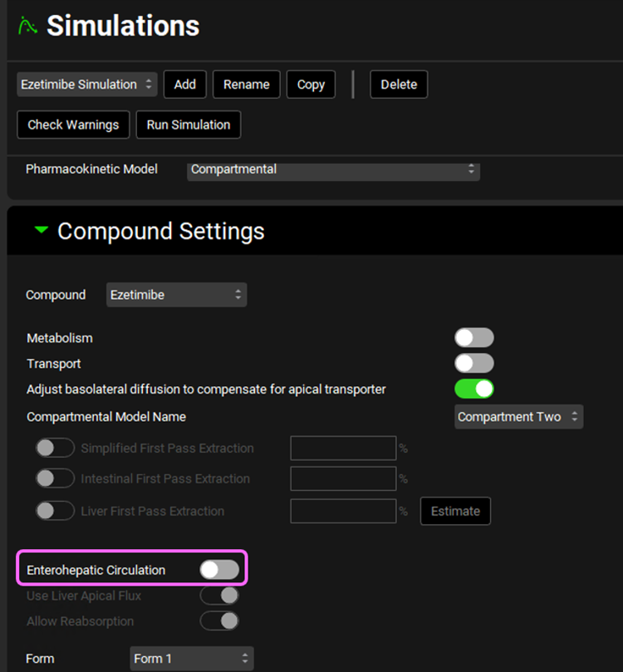Open the Compound dropdown showing Ezetimibe

(x=176, y=295)
